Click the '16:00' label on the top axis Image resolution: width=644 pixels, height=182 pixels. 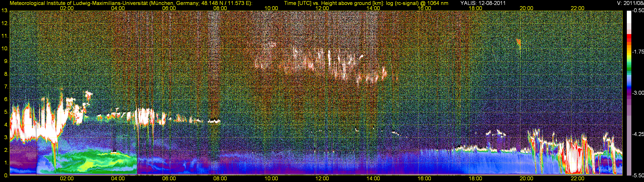[x=424, y=8]
